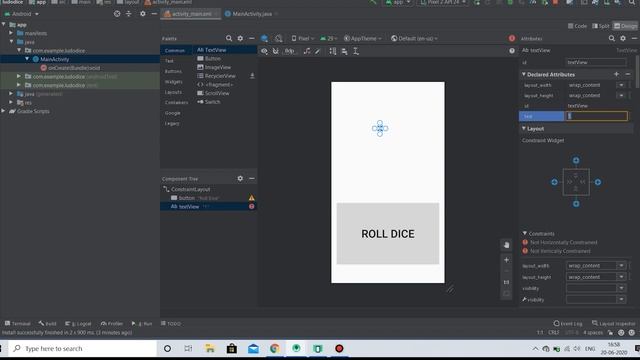The width and height of the screenshot is (640, 360).
Task: Click warning icon on button row
Action: click(x=251, y=198)
